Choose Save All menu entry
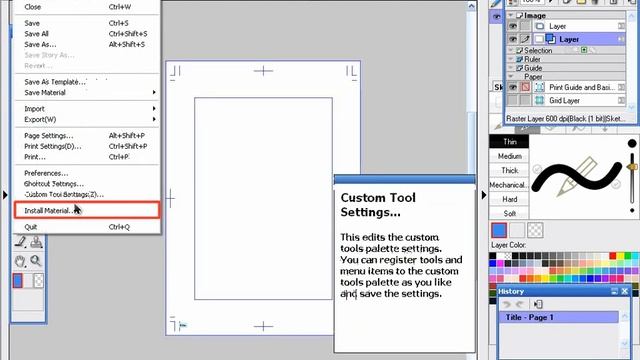This screenshot has height=360, width=640. 87,34
